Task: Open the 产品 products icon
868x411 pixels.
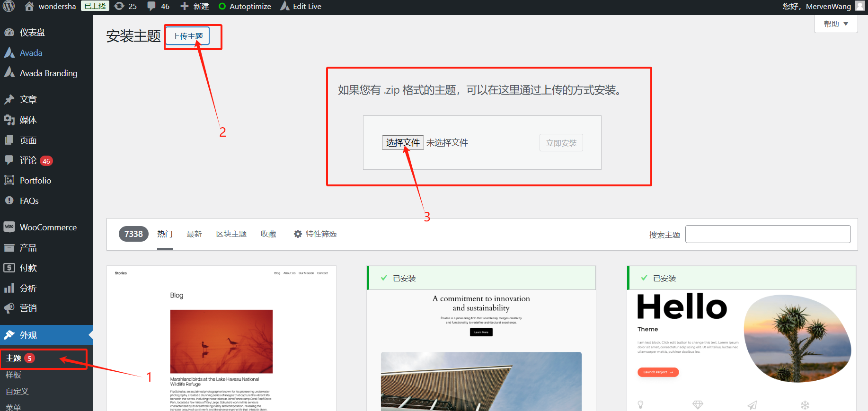Action: pos(9,247)
